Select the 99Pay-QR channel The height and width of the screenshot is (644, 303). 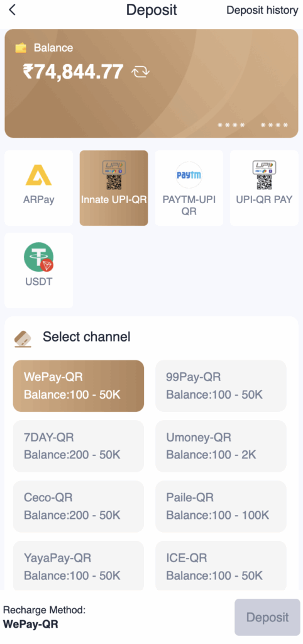(221, 386)
